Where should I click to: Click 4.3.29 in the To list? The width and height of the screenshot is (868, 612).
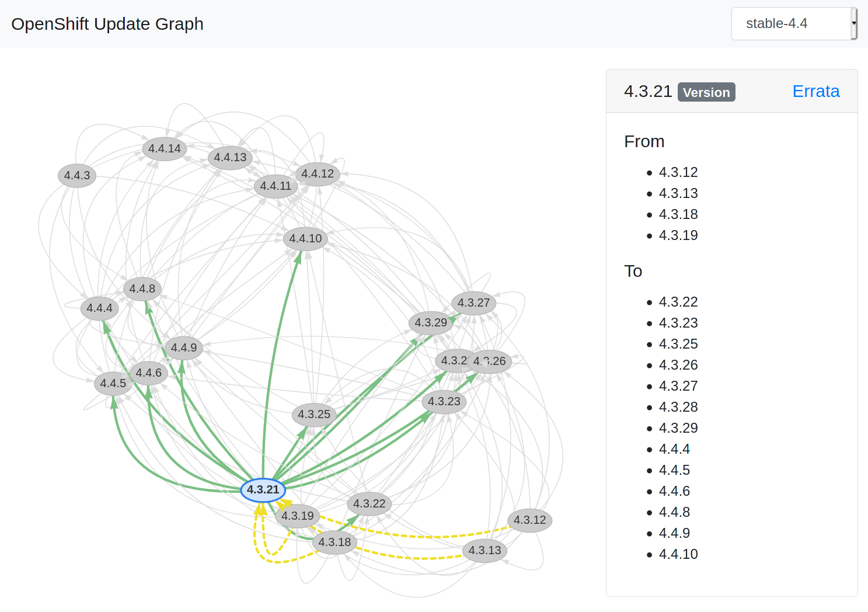pos(678,428)
